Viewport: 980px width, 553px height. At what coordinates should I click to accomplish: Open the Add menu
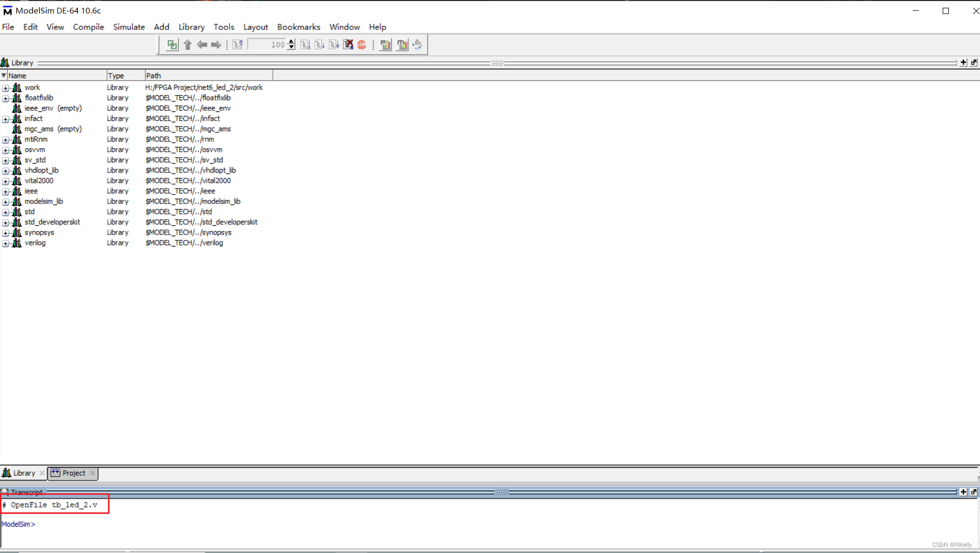coord(162,27)
